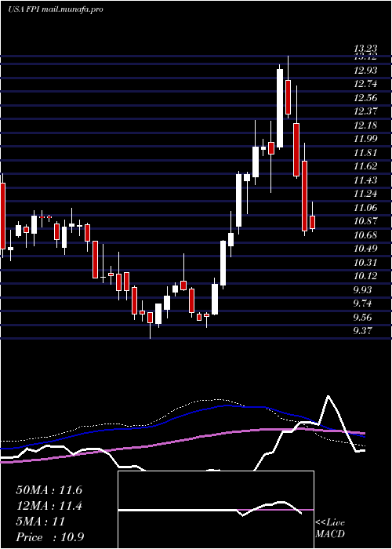Image resolution: width=392 pixels, height=549 pixels.
Task: Click the '50MA : 11.6' readout
Action: pos(49,490)
